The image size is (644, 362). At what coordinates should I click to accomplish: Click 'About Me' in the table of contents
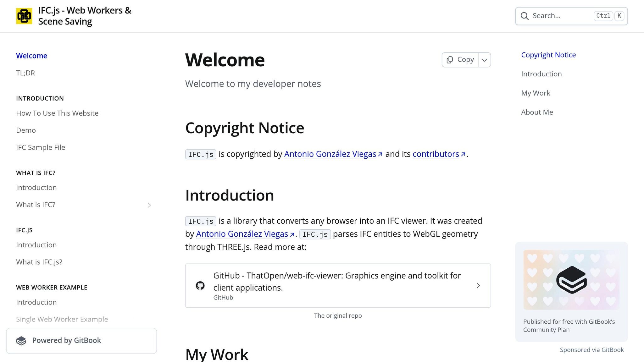point(537,112)
